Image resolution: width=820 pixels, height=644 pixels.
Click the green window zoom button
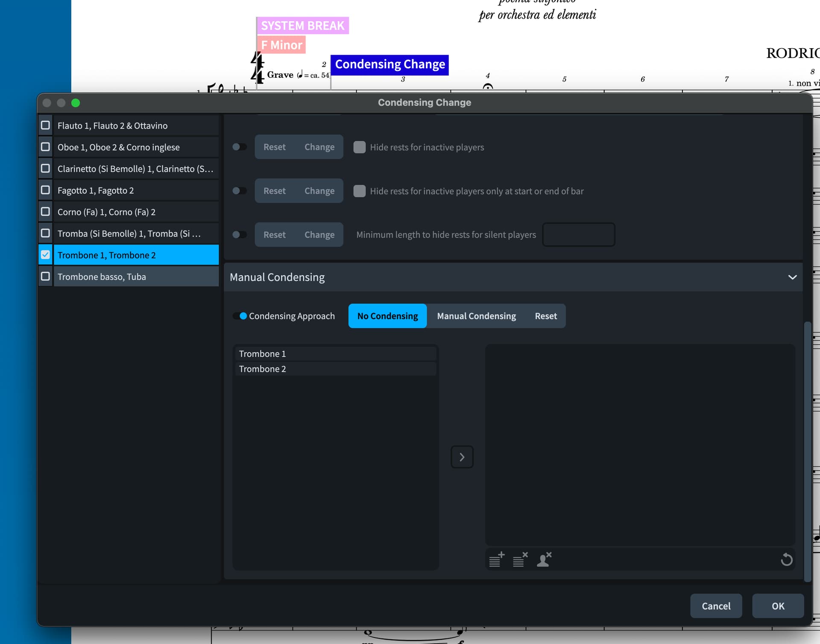(x=76, y=103)
